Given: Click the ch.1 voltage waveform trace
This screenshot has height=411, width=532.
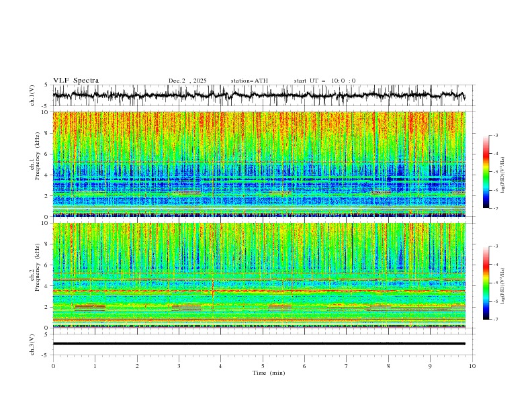Looking at the screenshot, I should click(259, 95).
